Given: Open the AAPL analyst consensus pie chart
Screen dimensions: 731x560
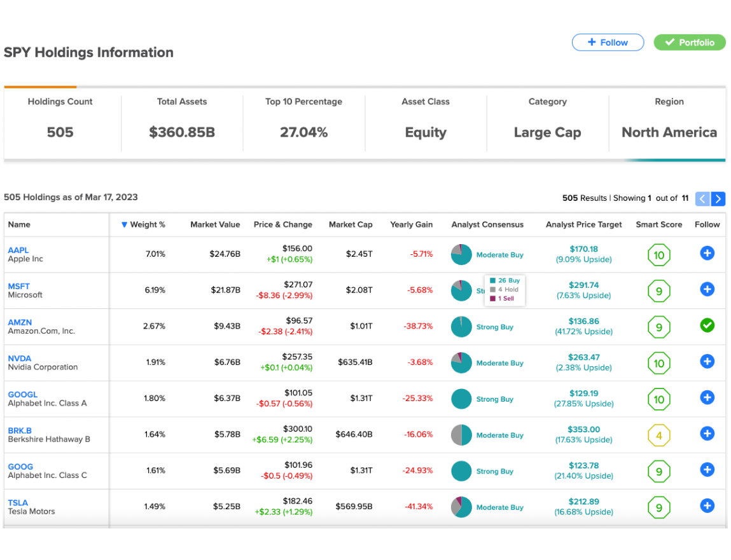Looking at the screenshot, I should tap(461, 254).
